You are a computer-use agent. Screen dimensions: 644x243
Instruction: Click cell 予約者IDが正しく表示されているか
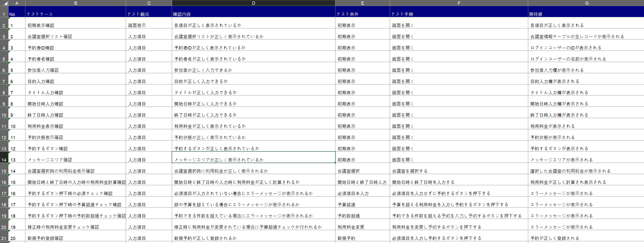[x=254, y=45]
